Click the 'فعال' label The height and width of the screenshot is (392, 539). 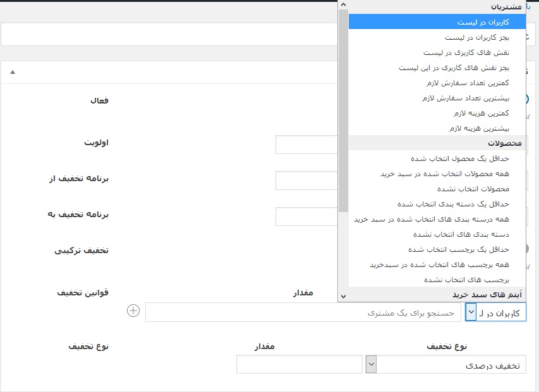[x=99, y=100]
